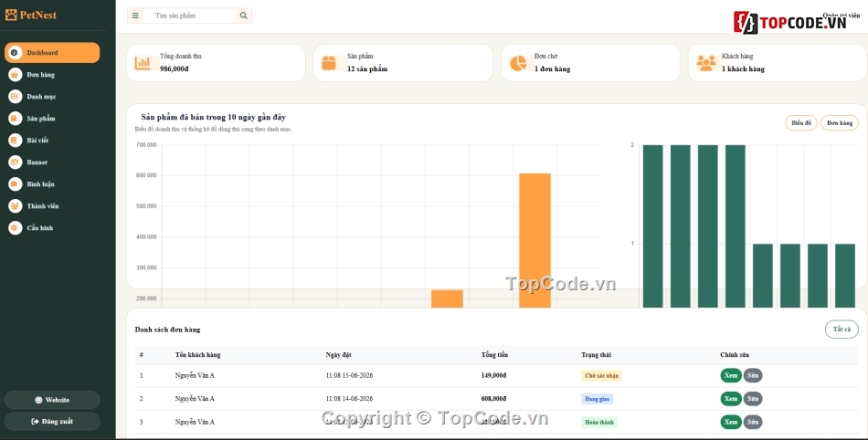Click the PetNest paw logo icon

[11, 15]
